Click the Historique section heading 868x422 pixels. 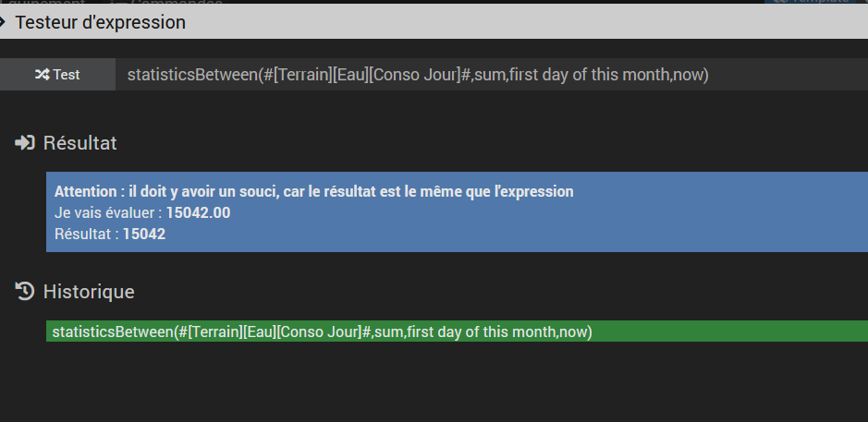pyautogui.click(x=89, y=292)
